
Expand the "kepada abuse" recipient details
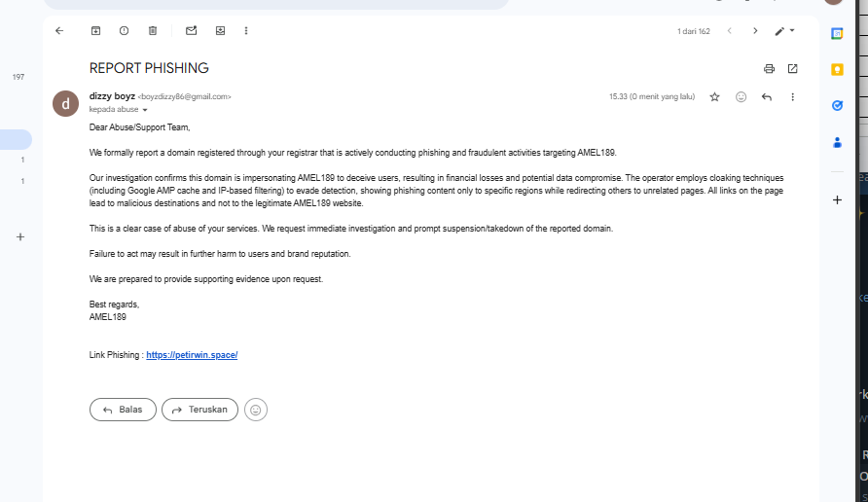[x=145, y=110]
